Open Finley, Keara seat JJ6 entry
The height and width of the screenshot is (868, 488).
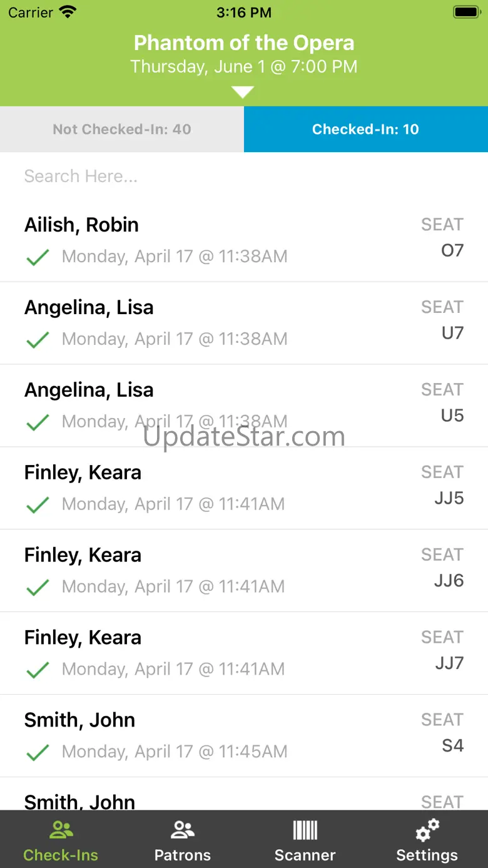(244, 570)
